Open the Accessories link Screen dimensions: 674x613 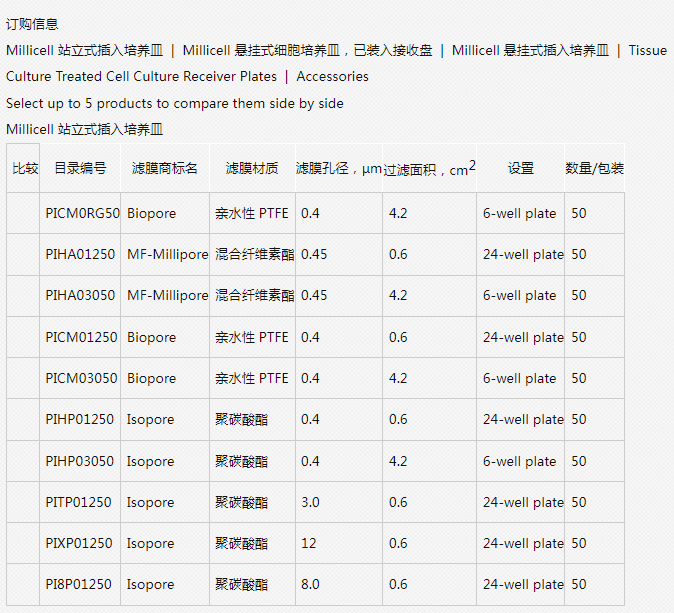(x=332, y=77)
